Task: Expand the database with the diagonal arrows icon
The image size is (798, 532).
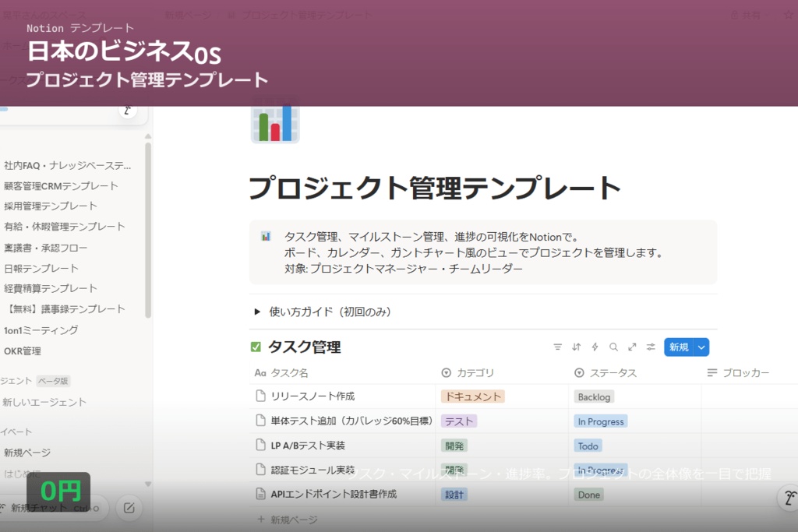Action: (630, 347)
